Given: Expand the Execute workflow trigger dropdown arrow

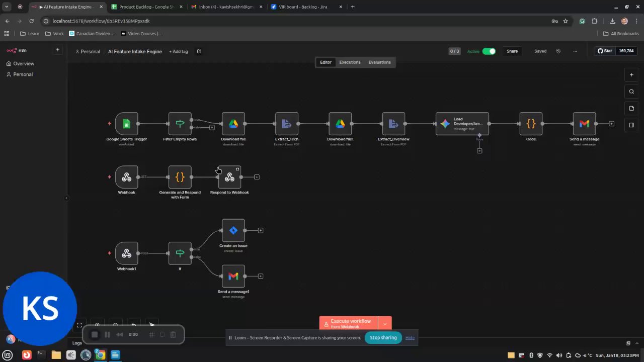Looking at the screenshot, I should [385, 324].
